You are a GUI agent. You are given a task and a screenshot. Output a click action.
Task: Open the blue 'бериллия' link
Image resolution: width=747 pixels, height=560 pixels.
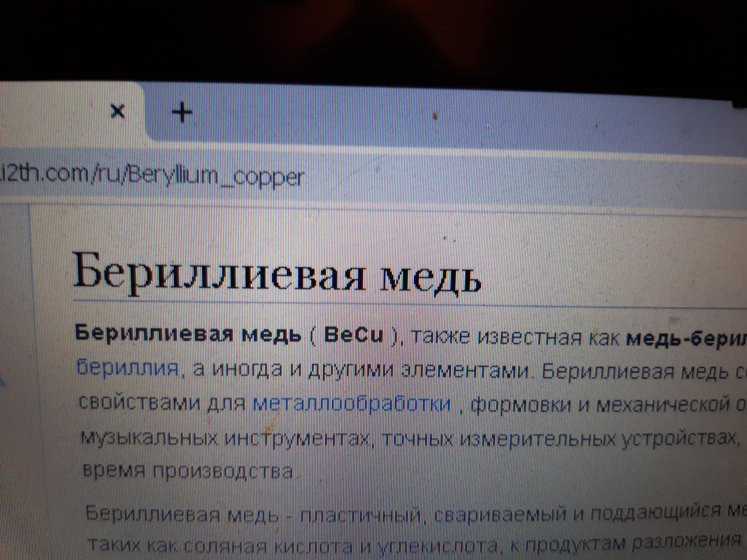click(x=128, y=368)
